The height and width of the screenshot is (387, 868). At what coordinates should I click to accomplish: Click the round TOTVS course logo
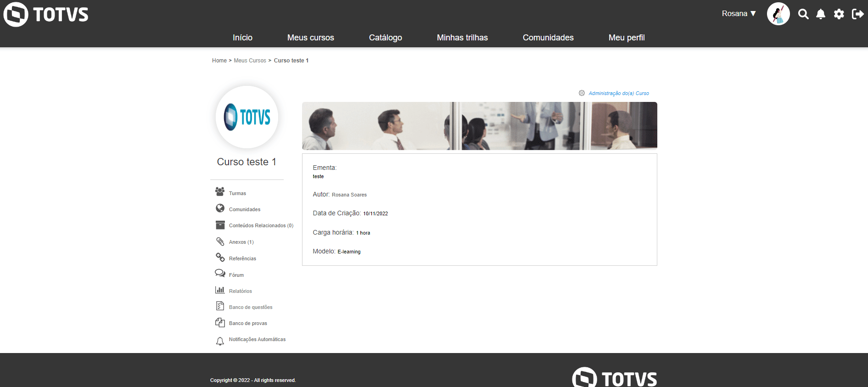(247, 117)
